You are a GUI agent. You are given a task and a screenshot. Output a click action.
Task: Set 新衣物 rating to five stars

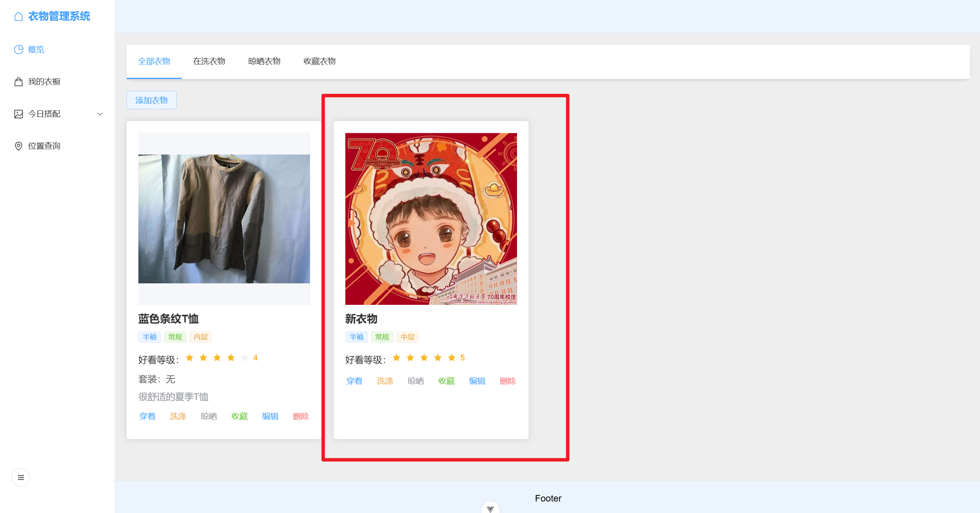click(x=452, y=358)
